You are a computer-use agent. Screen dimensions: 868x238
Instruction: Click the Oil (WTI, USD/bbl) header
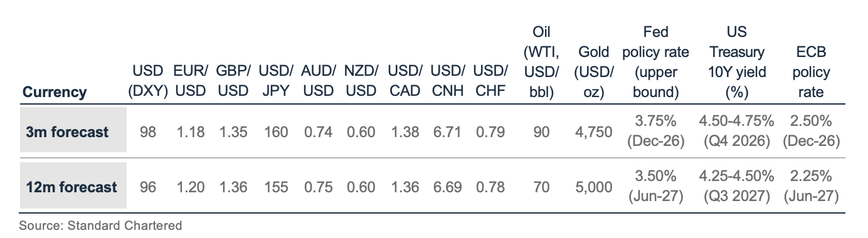click(x=541, y=61)
